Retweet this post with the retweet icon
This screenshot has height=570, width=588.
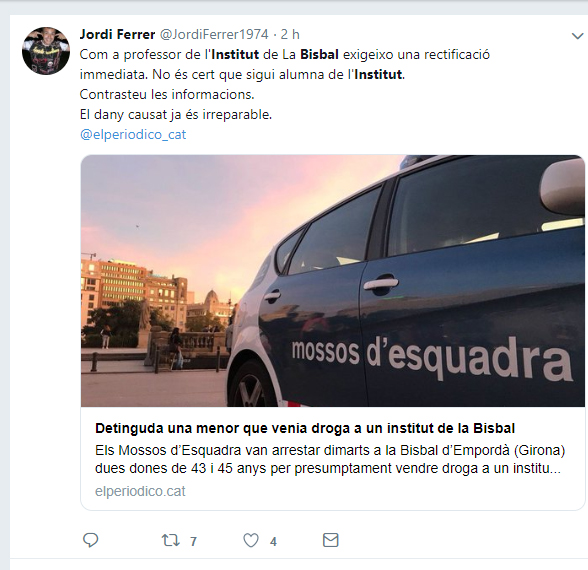171,540
